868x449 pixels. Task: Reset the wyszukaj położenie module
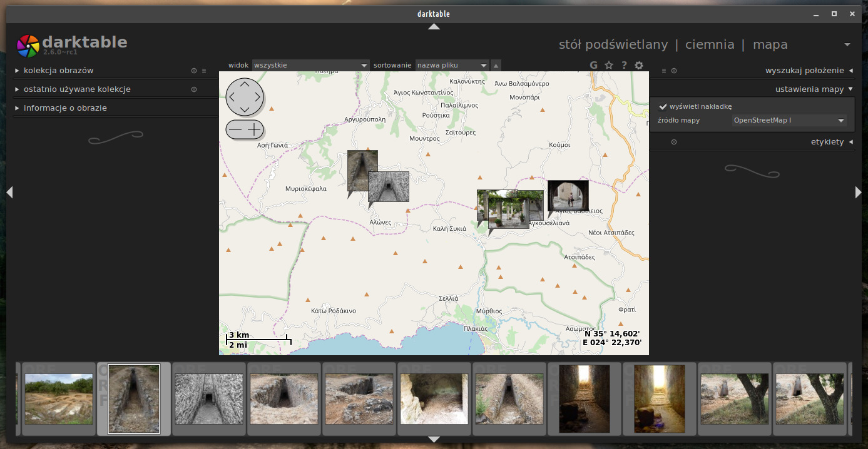674,71
